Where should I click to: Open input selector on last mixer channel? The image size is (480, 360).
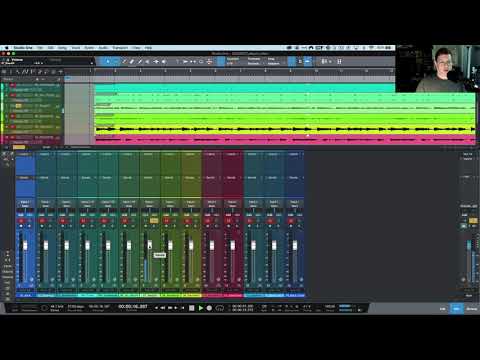(x=295, y=202)
